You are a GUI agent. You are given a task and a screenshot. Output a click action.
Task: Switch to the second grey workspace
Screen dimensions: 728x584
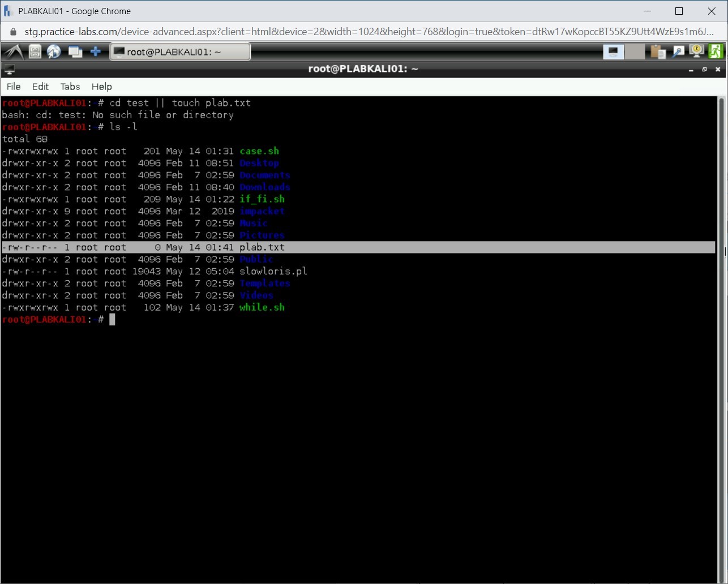pos(635,52)
